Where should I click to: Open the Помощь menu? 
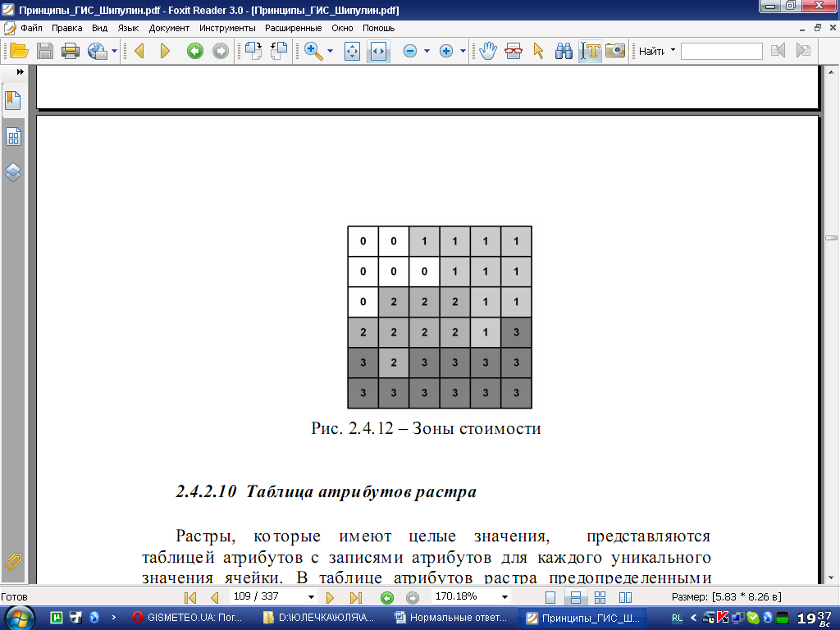[379, 28]
